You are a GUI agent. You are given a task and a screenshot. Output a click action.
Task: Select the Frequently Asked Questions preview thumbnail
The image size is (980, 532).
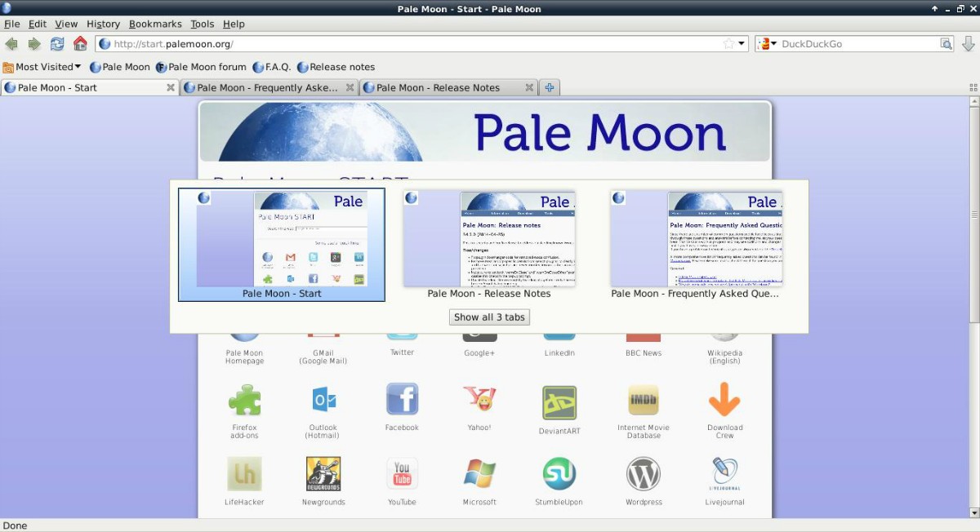point(697,238)
